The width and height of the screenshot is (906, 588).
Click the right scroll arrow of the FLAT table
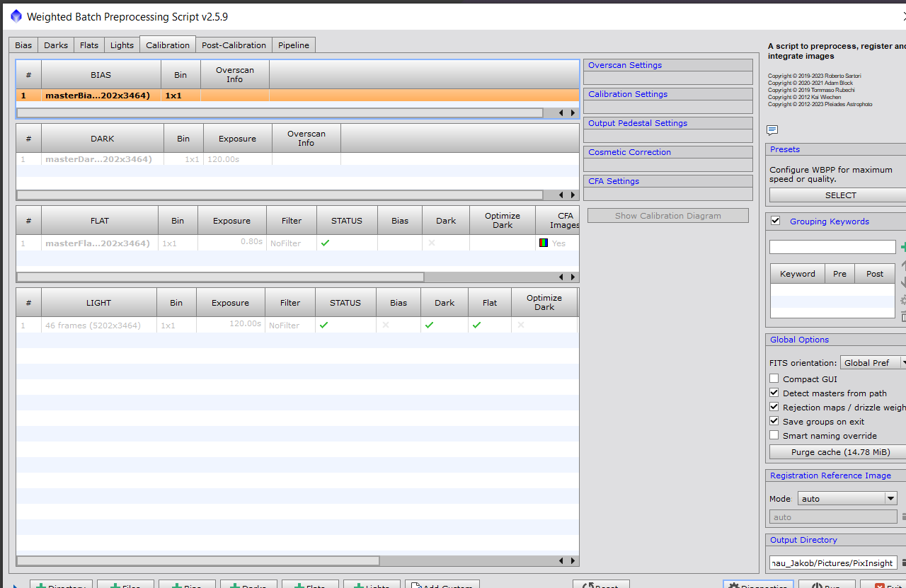pyautogui.click(x=573, y=277)
